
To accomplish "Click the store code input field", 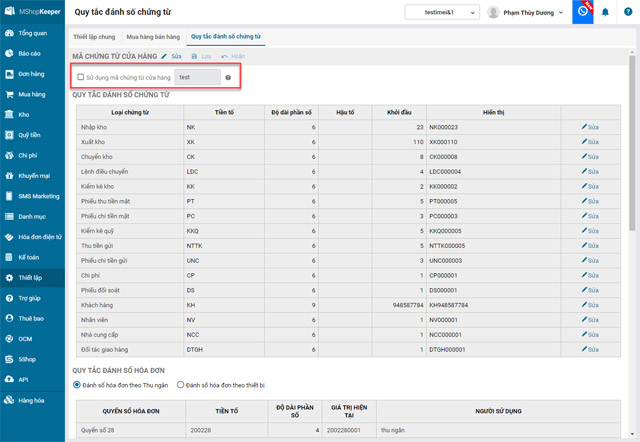I will (x=196, y=77).
